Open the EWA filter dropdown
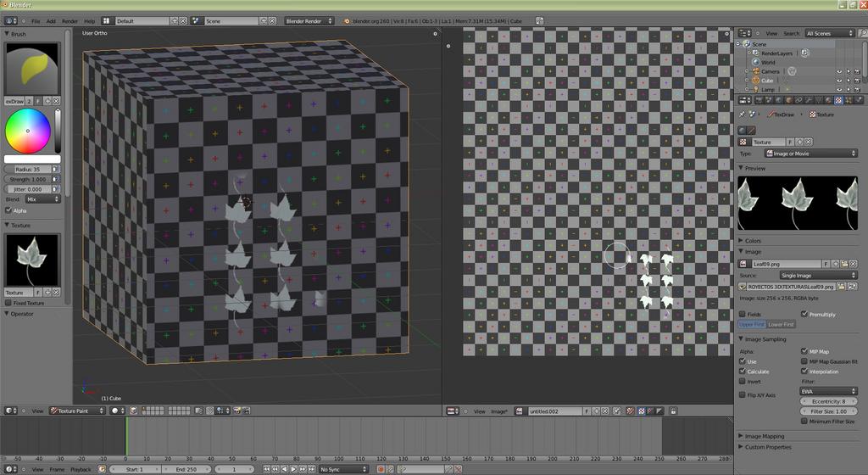 828,391
